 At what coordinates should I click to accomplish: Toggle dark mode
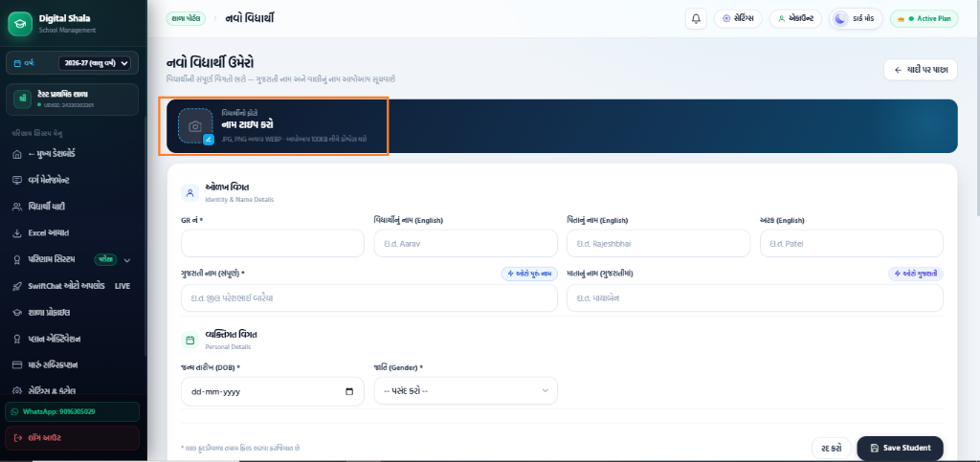click(856, 19)
